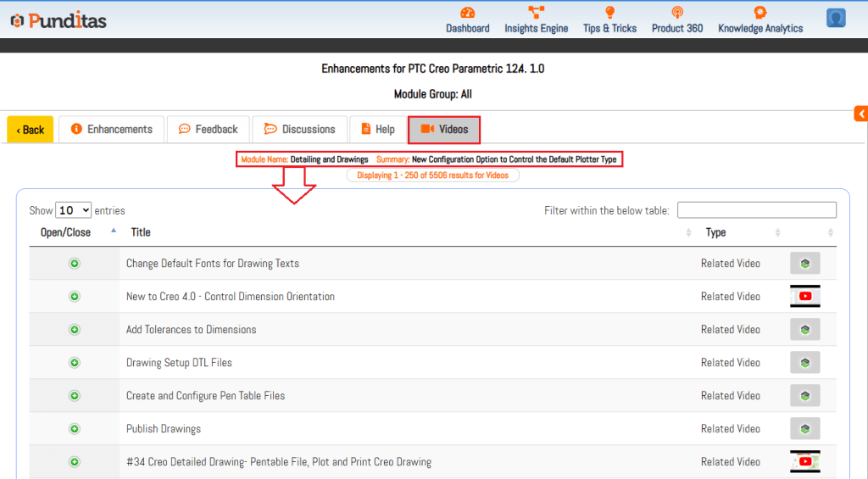The height and width of the screenshot is (479, 868).
Task: Expand the Drawing Setup DTL Files row
Action: point(75,363)
